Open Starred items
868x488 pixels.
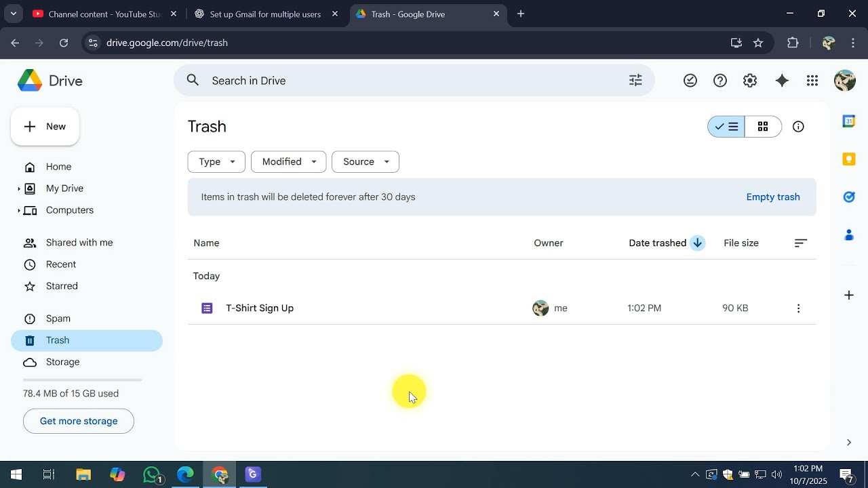[87, 286]
